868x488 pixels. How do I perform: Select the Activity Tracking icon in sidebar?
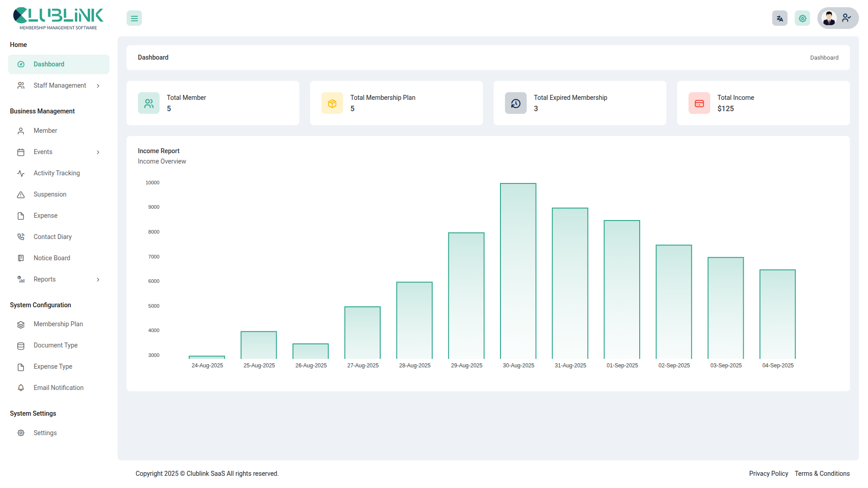pos(21,173)
